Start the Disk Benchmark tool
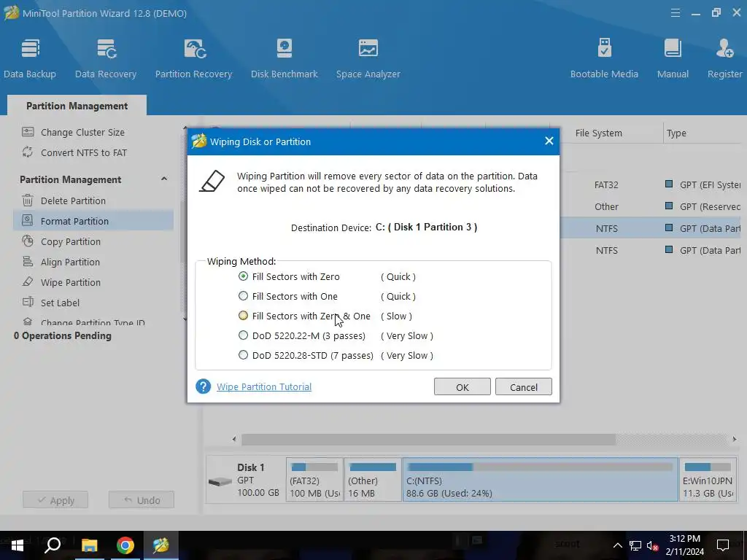This screenshot has width=747, height=560. click(x=285, y=58)
